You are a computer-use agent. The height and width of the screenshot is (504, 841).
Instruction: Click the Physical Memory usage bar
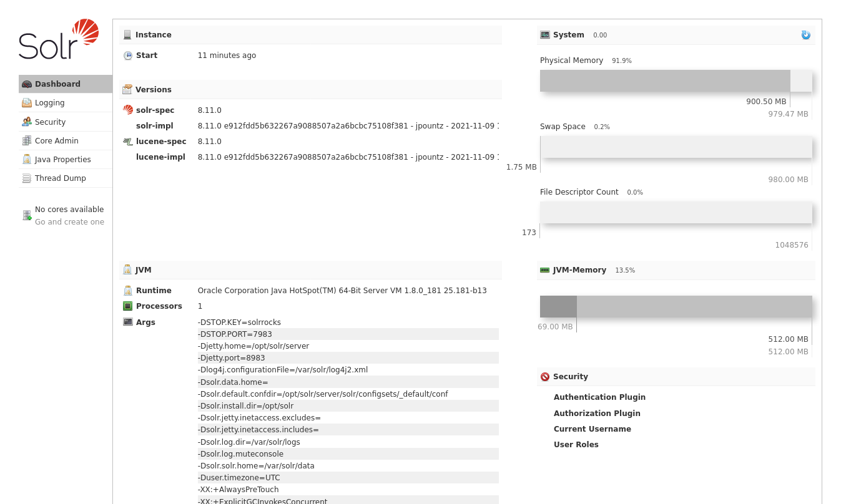click(x=676, y=81)
